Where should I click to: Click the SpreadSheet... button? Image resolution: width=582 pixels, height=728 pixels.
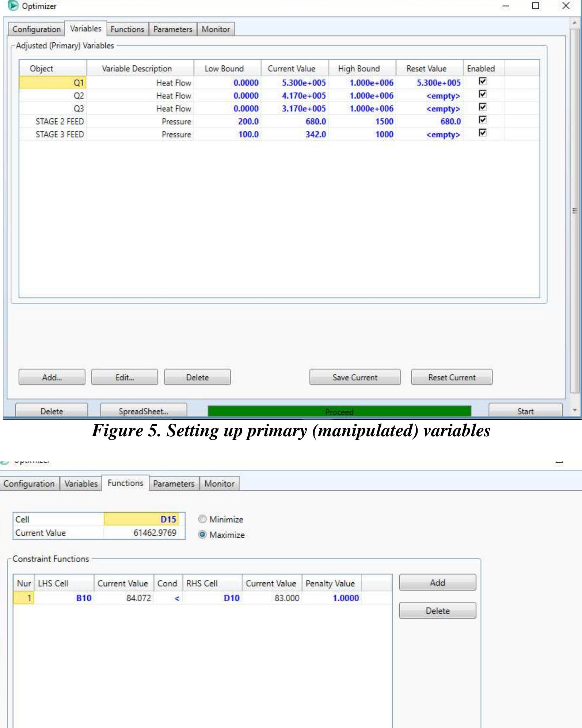tap(144, 410)
